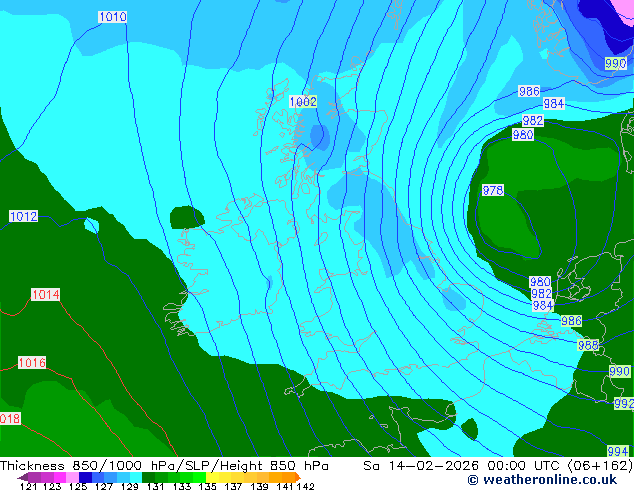Select the 1012 isobar label

click(x=23, y=216)
